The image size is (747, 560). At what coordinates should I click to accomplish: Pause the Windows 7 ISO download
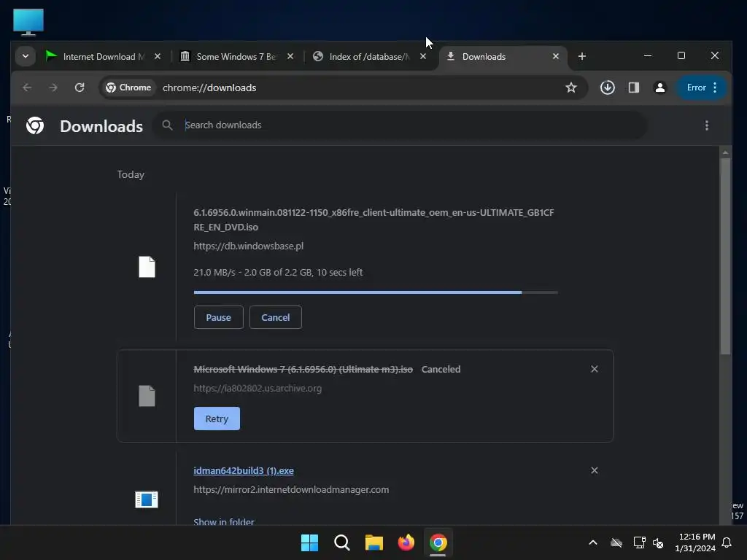(219, 317)
